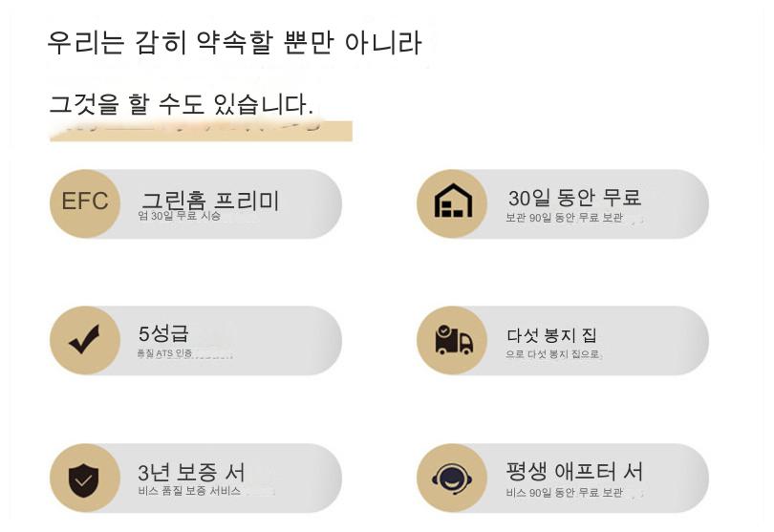Click the 보관 90일 동안 무료 보관 subtitle

click(565, 218)
